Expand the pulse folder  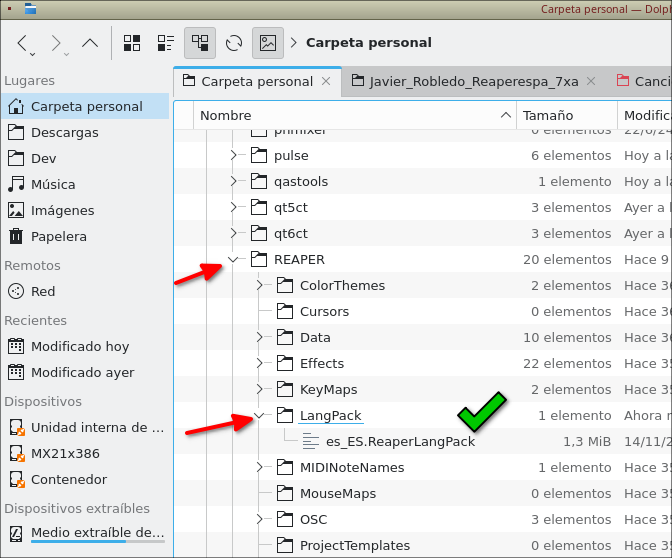(x=233, y=156)
